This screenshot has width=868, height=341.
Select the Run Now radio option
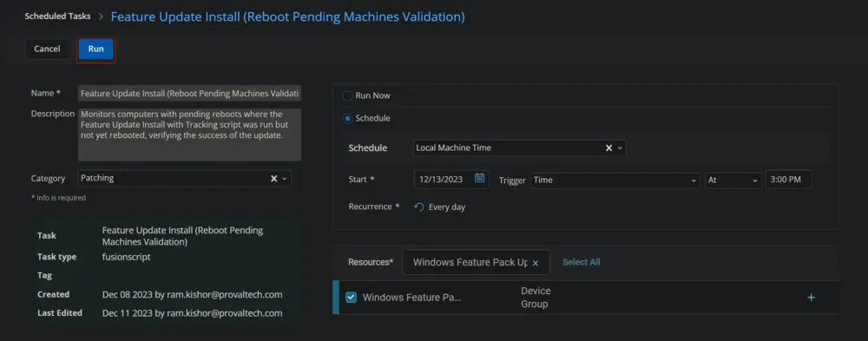pyautogui.click(x=347, y=95)
